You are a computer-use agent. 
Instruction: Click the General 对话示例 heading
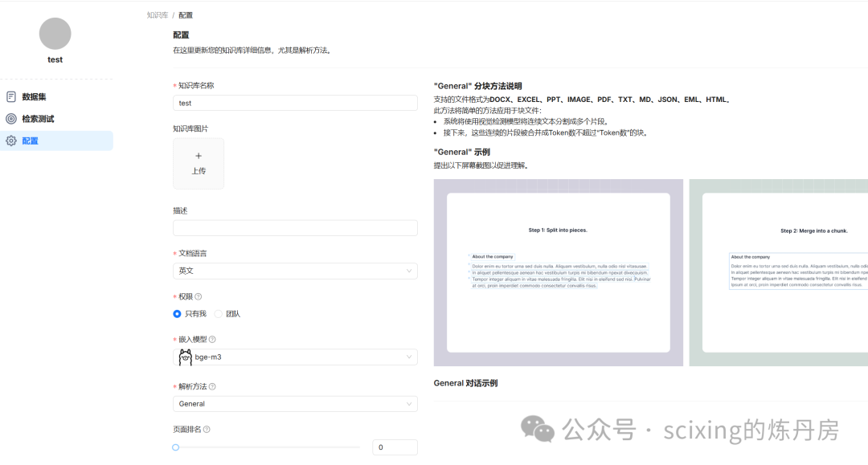(x=465, y=383)
